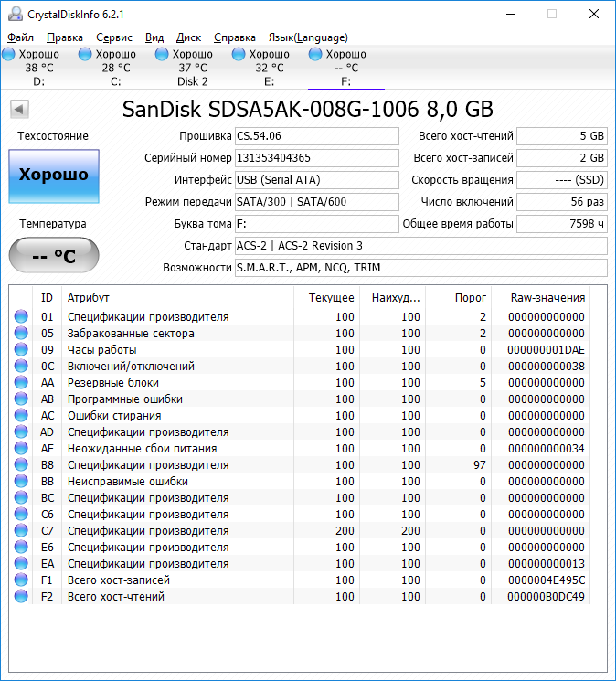The image size is (616, 681).
Task: Open the Файл menu
Action: [x=20, y=37]
